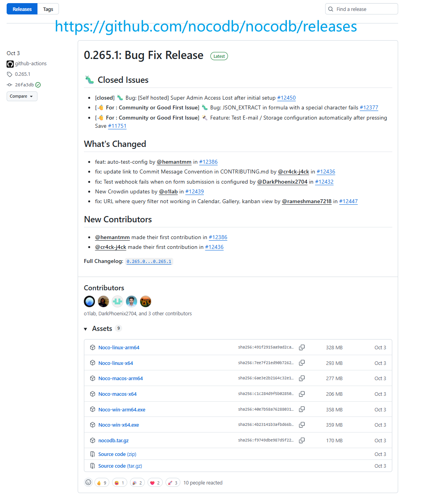Download Noco-win-arm64.exe asset

tap(122, 409)
